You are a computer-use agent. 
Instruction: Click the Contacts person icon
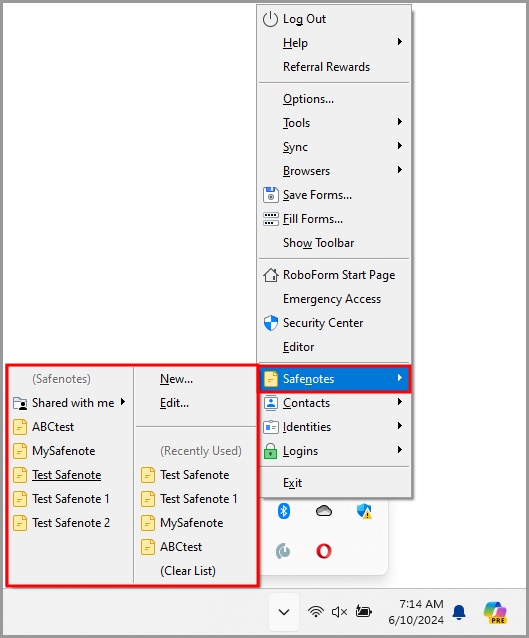click(x=271, y=403)
